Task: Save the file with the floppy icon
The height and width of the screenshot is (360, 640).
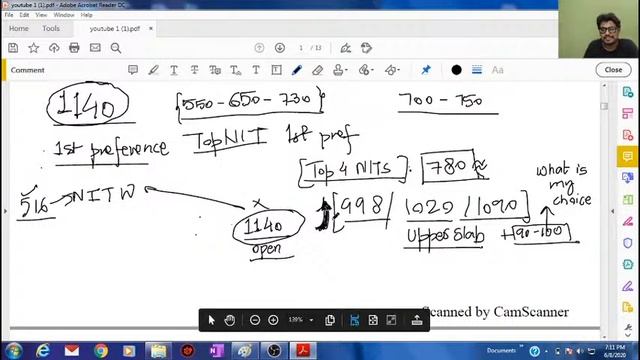Action: [13, 48]
